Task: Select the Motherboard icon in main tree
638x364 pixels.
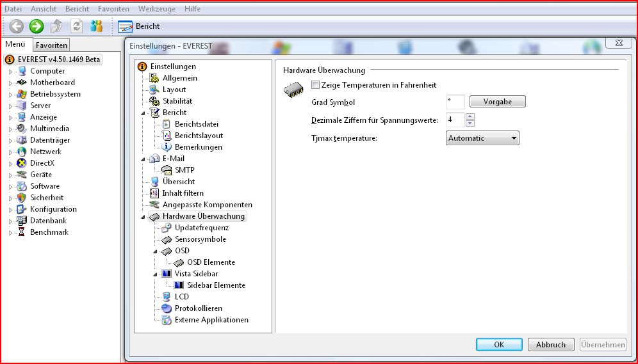Action: tap(22, 83)
